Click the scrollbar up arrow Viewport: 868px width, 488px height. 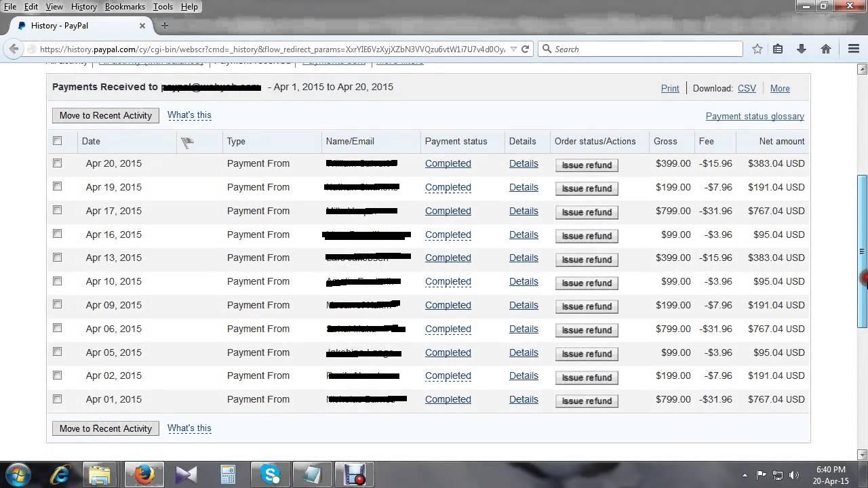pos(863,69)
